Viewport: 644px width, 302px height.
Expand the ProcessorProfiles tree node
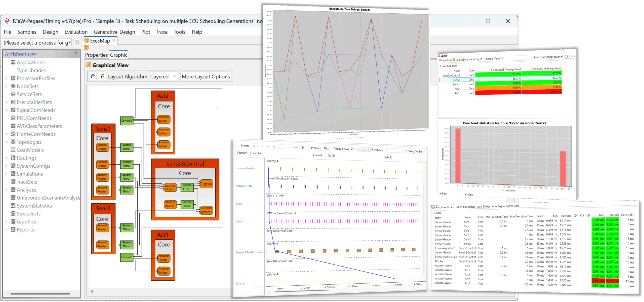click(x=6, y=78)
